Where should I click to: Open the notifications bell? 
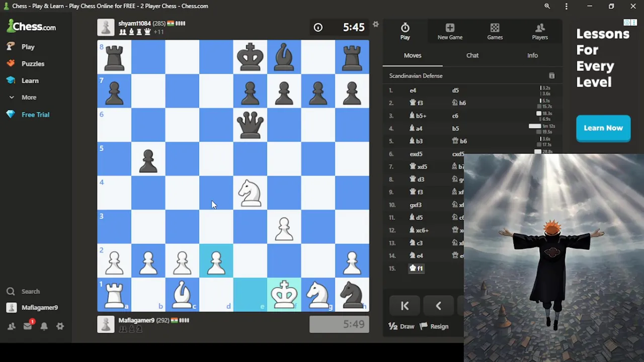pos(44,326)
